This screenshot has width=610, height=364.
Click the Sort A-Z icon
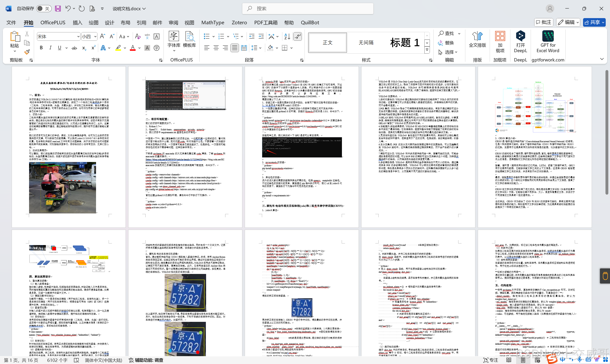(x=287, y=36)
